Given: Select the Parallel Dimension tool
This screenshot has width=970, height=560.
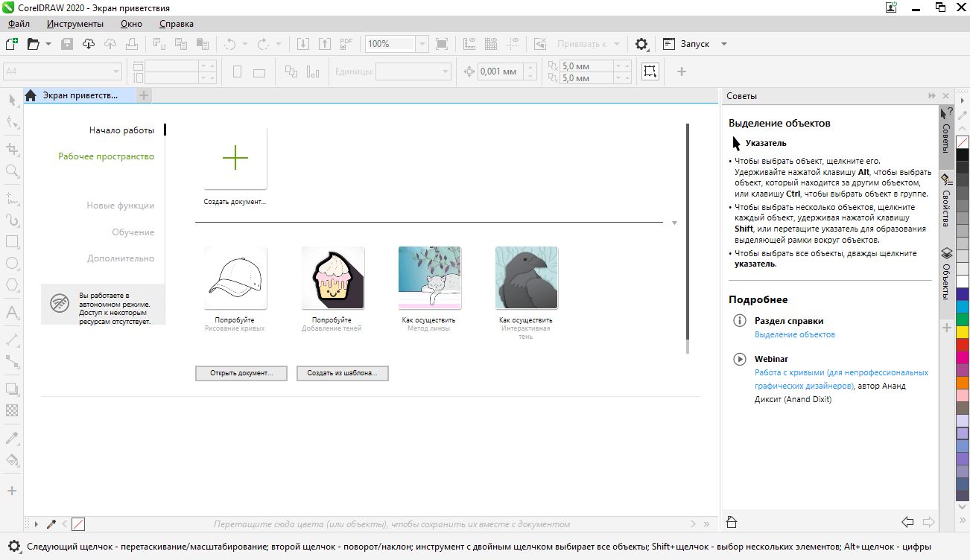Looking at the screenshot, I should click(x=12, y=340).
